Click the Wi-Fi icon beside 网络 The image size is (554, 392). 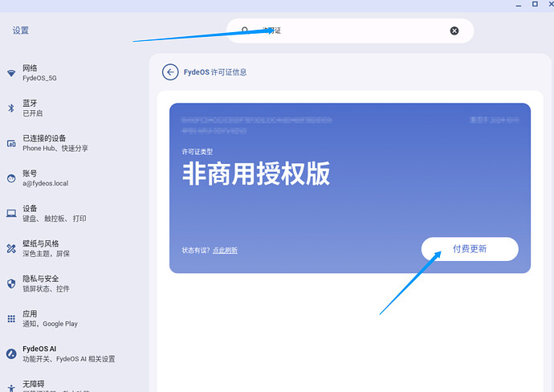tap(11, 73)
